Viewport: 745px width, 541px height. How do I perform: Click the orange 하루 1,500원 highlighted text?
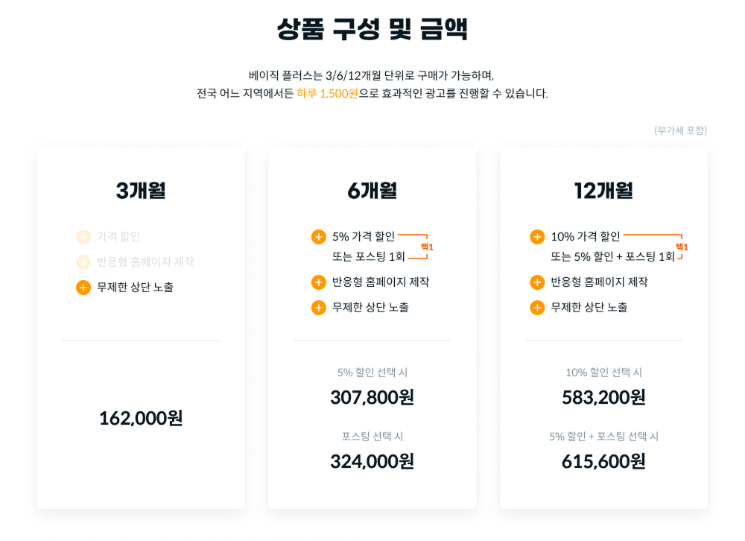coord(327,93)
